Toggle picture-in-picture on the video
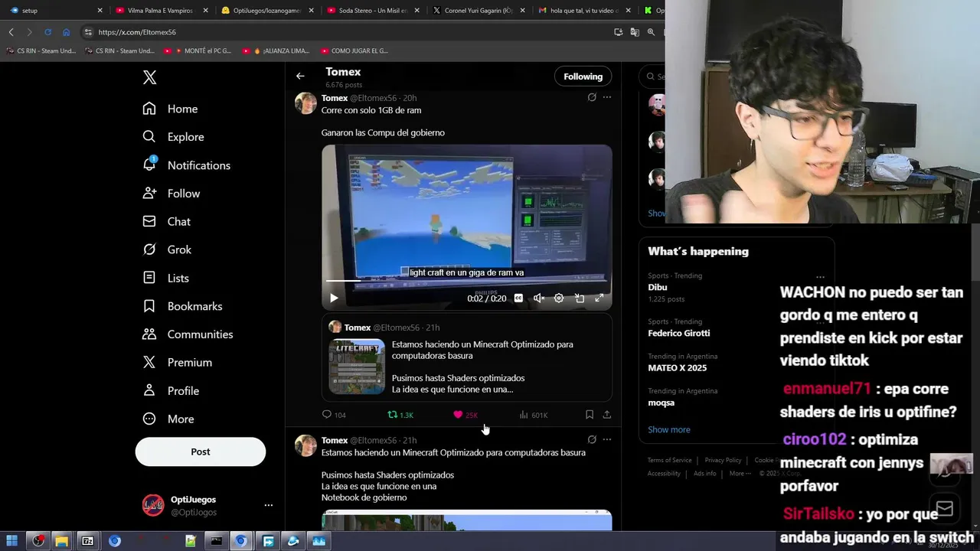The width and height of the screenshot is (980, 551). click(x=580, y=298)
